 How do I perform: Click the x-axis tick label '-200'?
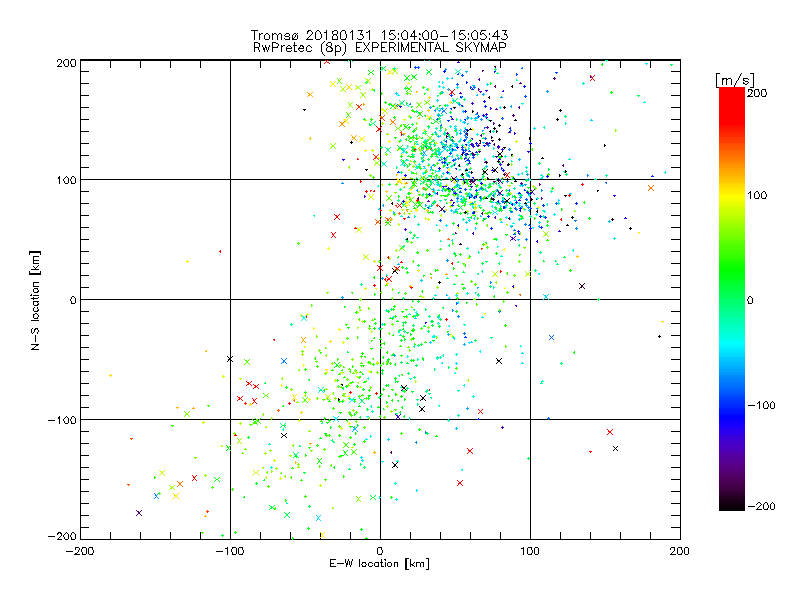[80, 551]
